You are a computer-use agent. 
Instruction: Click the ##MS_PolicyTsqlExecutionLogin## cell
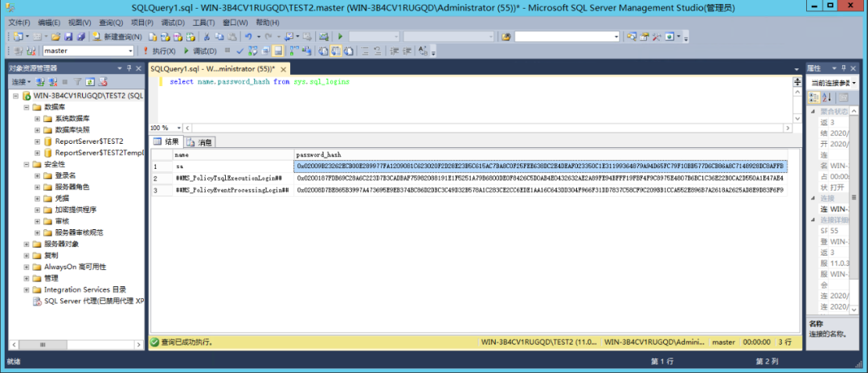click(232, 178)
